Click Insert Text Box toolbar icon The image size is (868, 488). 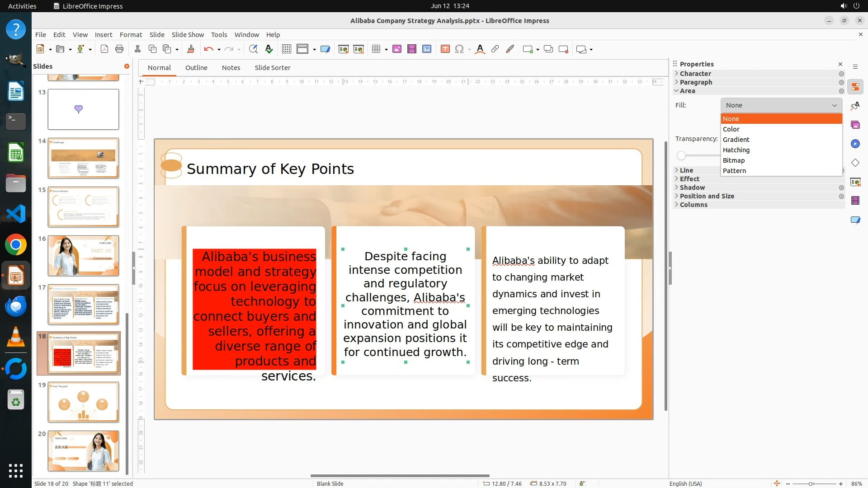click(445, 49)
